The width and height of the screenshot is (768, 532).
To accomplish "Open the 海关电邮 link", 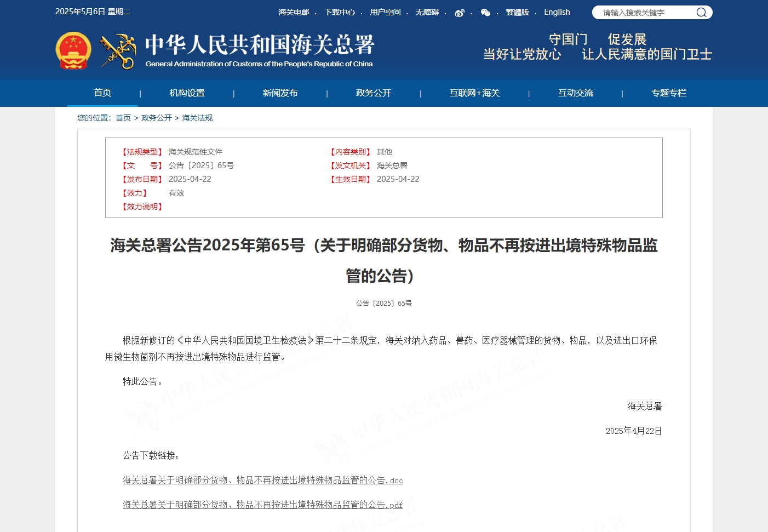I will point(294,12).
